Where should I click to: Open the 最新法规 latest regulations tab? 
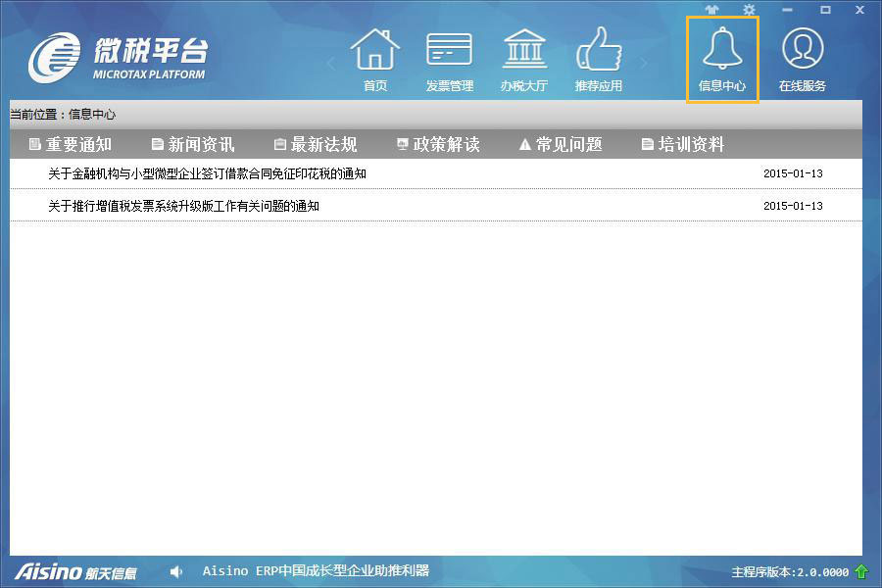tap(316, 143)
